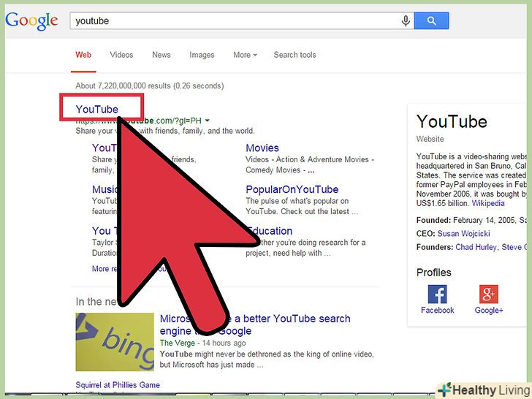The width and height of the screenshot is (532, 399).
Task: Select the Web tab
Action: pyautogui.click(x=83, y=55)
